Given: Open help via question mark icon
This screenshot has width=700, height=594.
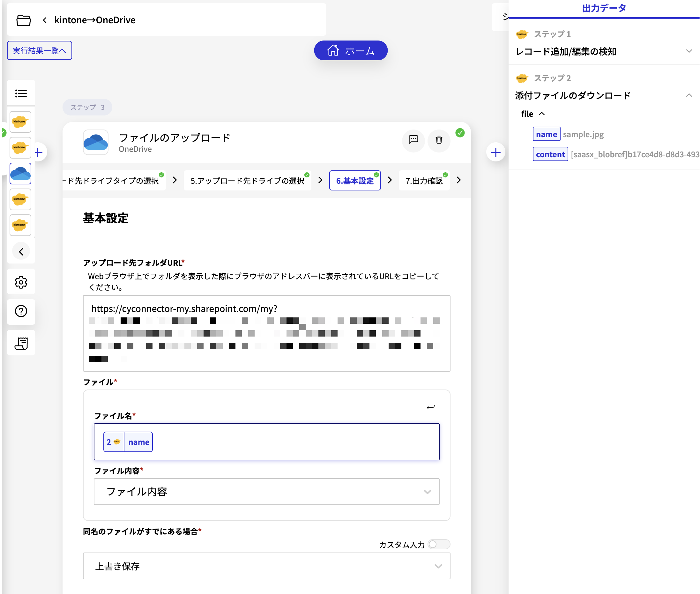Looking at the screenshot, I should click(21, 312).
